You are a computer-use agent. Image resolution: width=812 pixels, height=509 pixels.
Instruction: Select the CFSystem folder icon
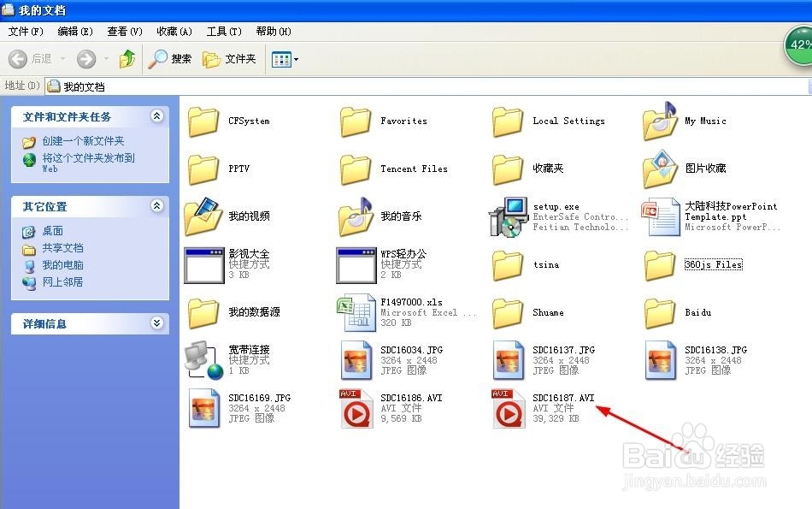pos(203,121)
